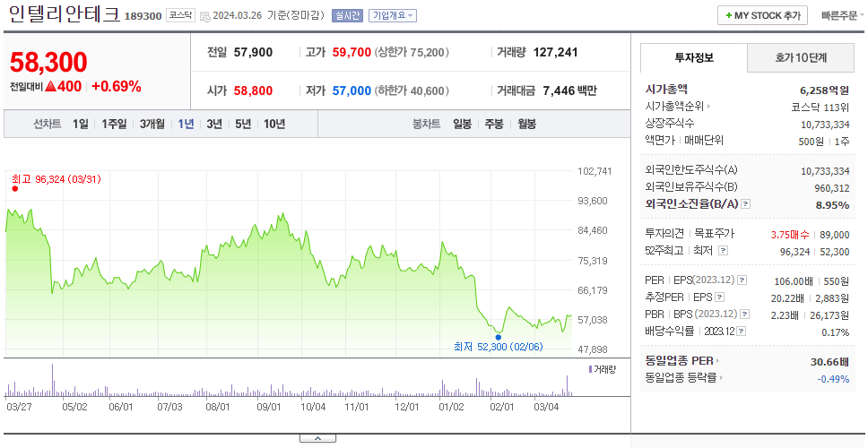Open help icon next to 추정PER EPS
The height and width of the screenshot is (448, 868).
(719, 297)
